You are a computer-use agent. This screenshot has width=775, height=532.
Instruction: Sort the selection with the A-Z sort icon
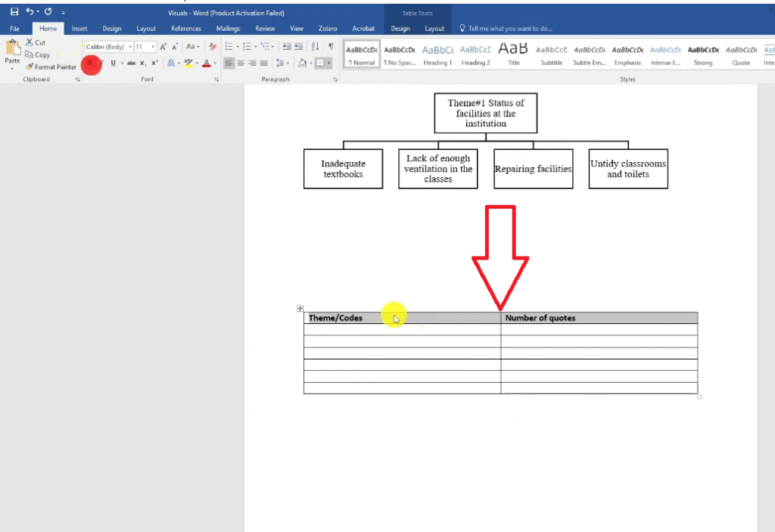[x=316, y=47]
